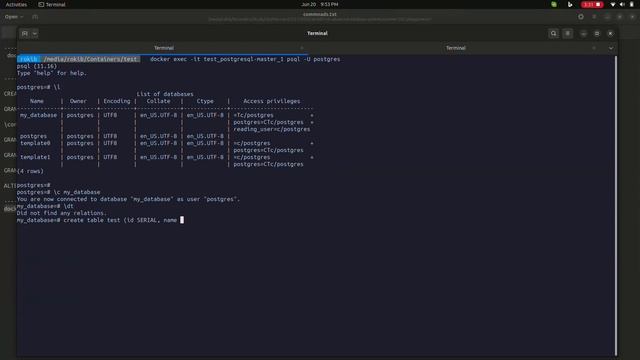640x360 pixels.
Task: Switch to the first Terminal tab
Action: click(163, 48)
